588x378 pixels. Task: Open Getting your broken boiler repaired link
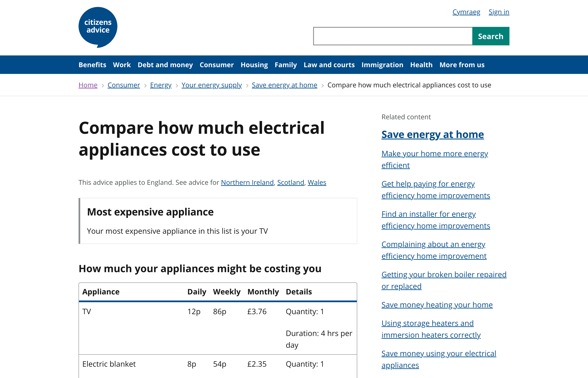coord(444,280)
